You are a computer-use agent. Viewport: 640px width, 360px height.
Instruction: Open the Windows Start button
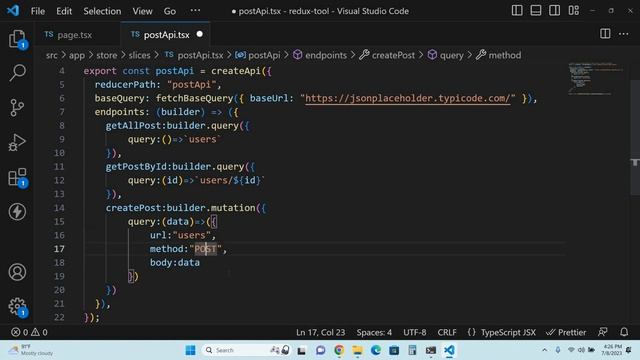coord(190,350)
